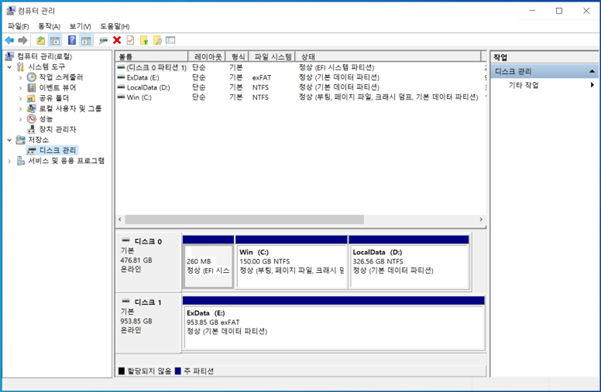Select 작업 스케줄러 in the tree
The image size is (601, 392).
click(61, 77)
